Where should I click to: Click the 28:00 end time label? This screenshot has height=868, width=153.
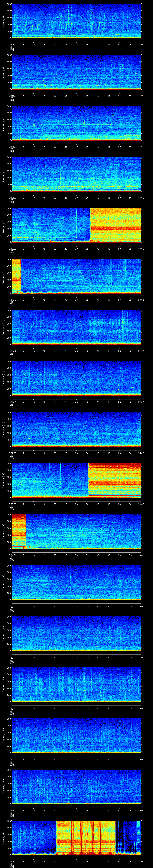(141, 708)
